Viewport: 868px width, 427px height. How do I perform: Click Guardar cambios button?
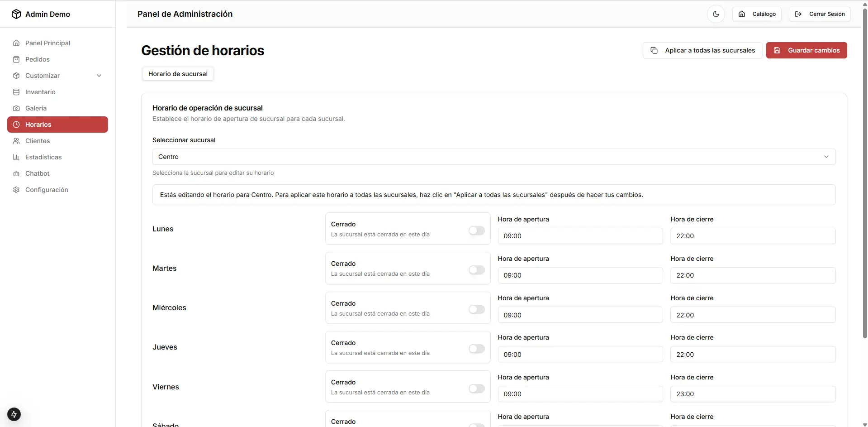[806, 50]
